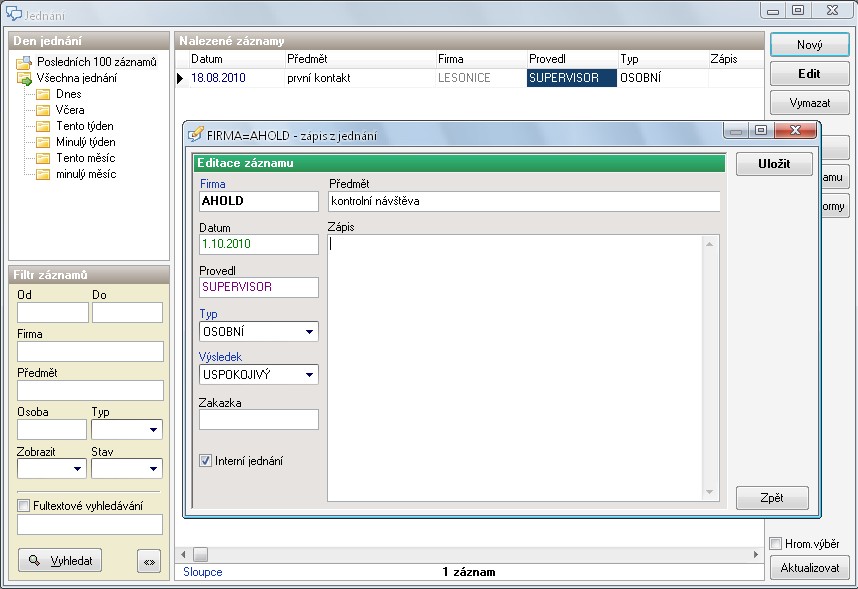858x589 pixels.
Task: Click the Tento týden folder icon
Action: (x=43, y=126)
